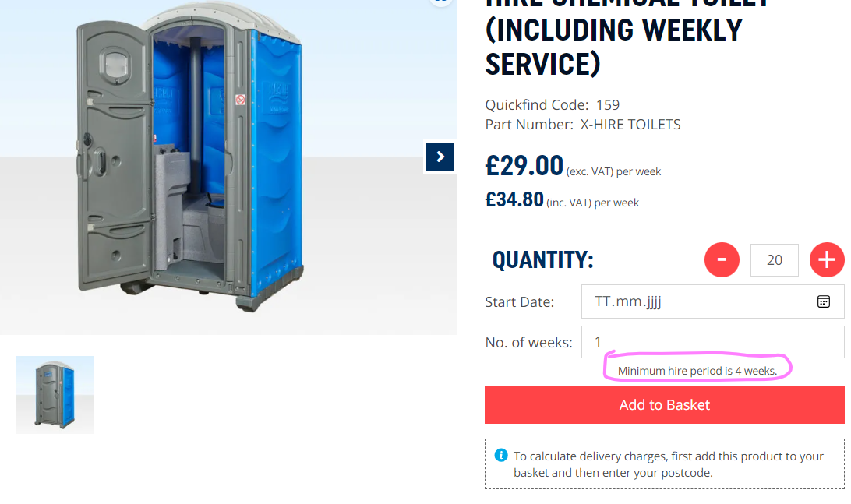The image size is (851, 504).
Task: Click the blue info icon
Action: pyautogui.click(x=501, y=455)
